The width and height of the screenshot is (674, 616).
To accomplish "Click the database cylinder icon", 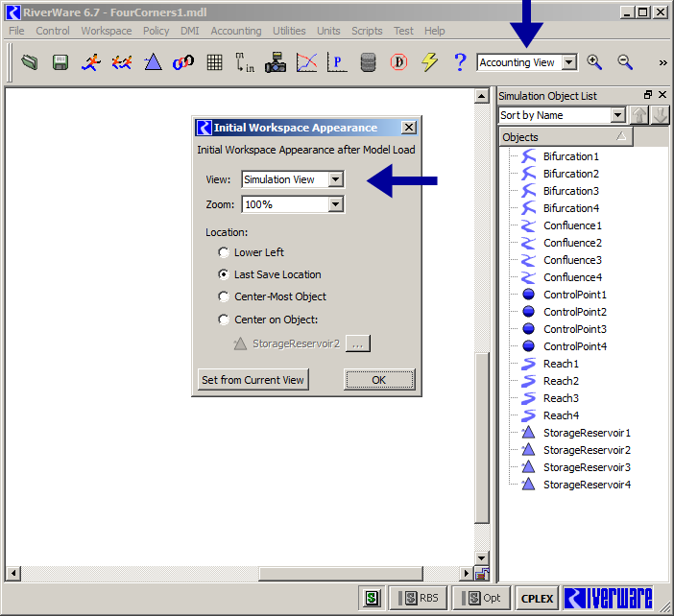I will coord(368,62).
